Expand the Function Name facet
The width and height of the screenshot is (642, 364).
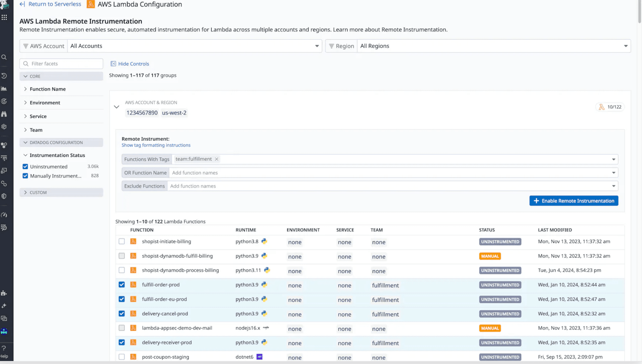click(x=47, y=89)
